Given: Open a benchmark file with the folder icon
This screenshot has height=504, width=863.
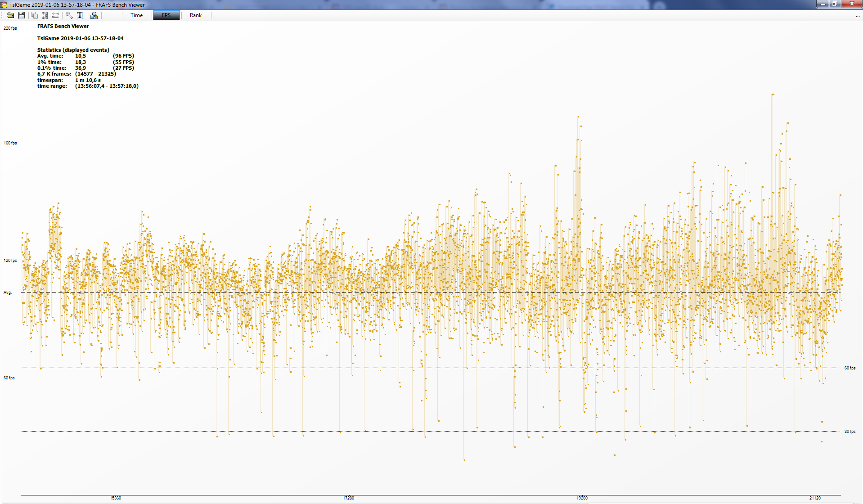Looking at the screenshot, I should coord(10,15).
